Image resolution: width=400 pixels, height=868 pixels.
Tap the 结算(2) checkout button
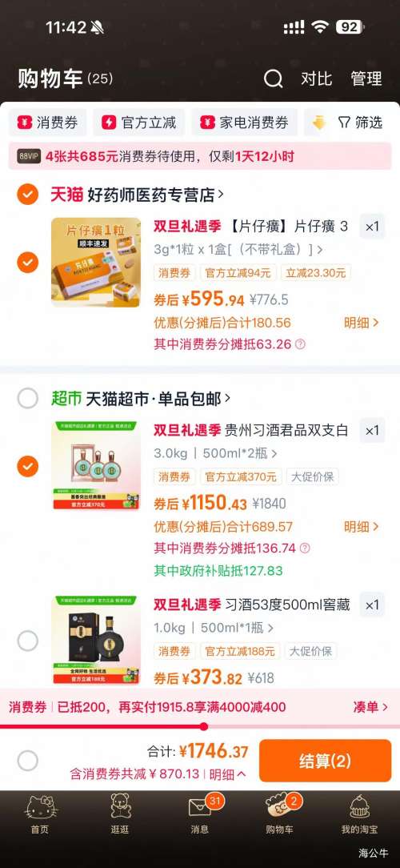click(326, 761)
